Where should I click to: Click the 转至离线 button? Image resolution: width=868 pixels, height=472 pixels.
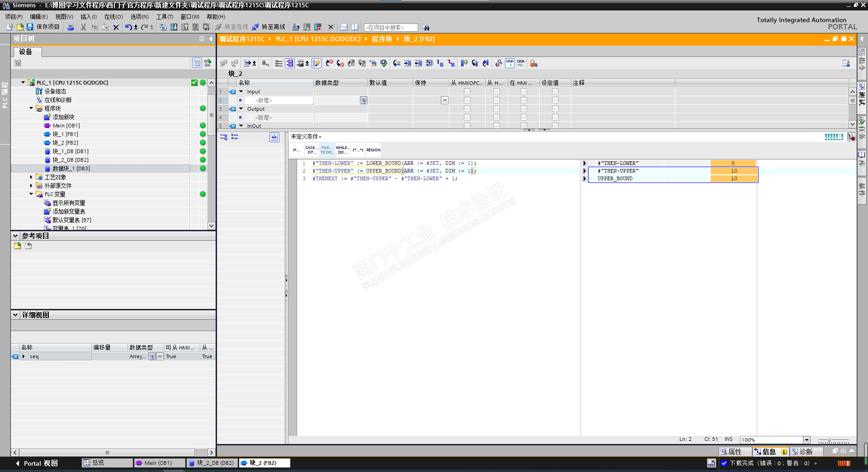pos(269,27)
